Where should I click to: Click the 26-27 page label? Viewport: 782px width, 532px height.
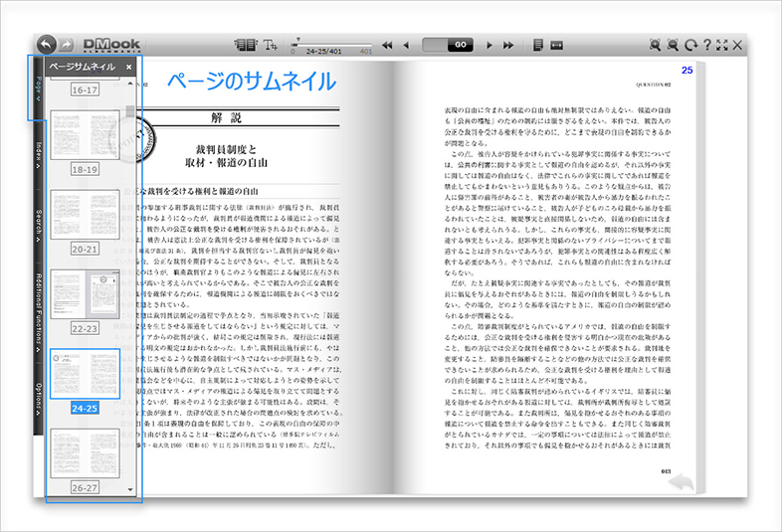click(85, 487)
